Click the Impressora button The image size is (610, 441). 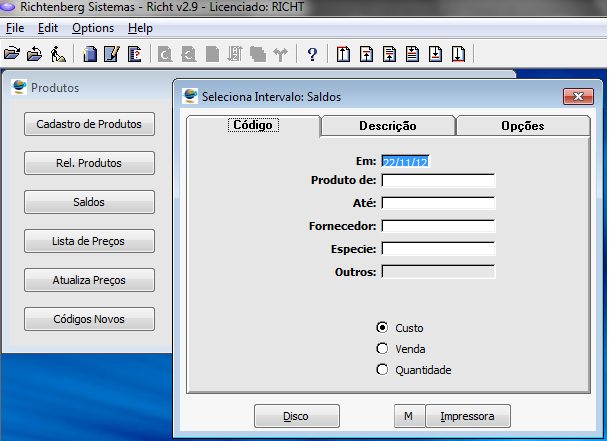[468, 415]
